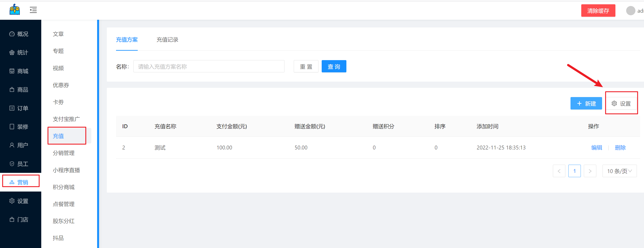Collapse the sidebar with the menu-fold icon
This screenshot has height=248, width=644.
33,10
